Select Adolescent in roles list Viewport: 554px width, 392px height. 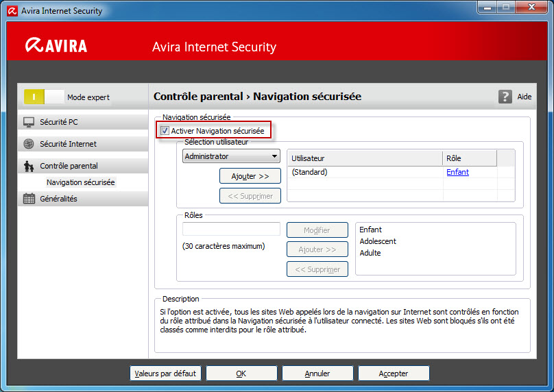coord(378,241)
